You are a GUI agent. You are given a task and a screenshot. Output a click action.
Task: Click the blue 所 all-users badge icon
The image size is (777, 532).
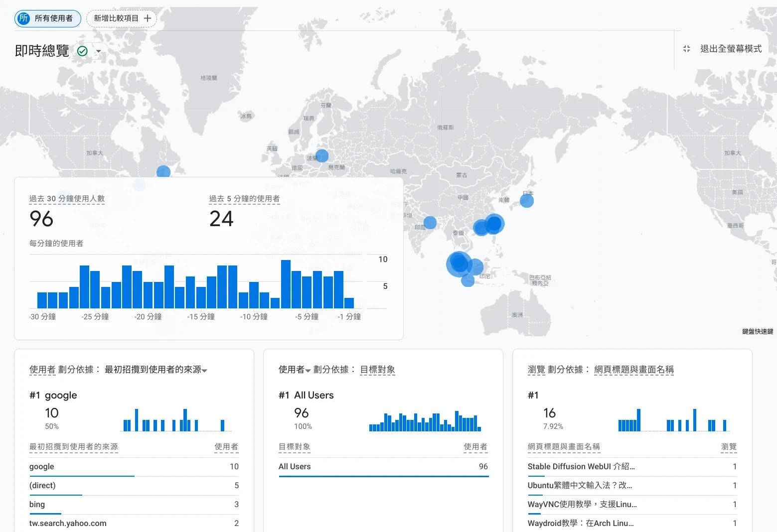[23, 18]
